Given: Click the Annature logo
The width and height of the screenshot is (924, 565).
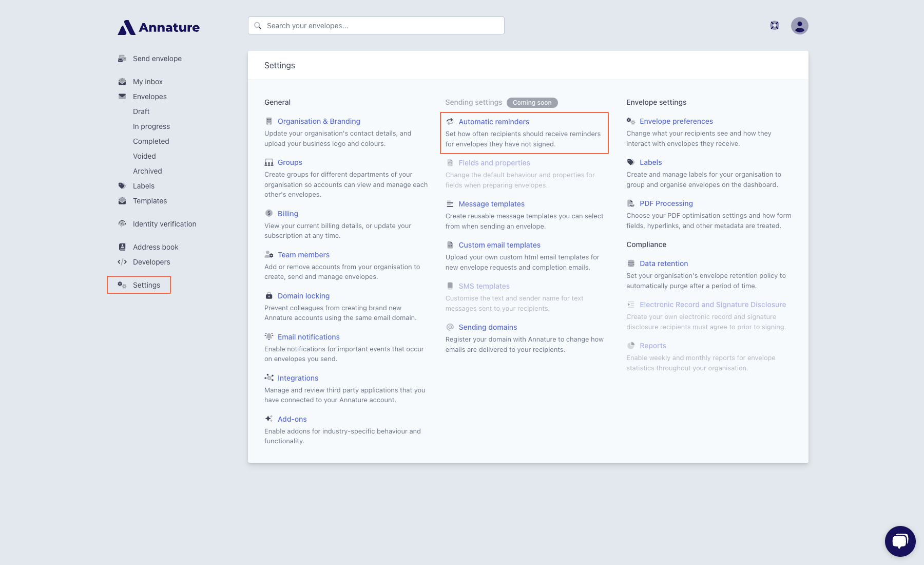Looking at the screenshot, I should click(158, 27).
